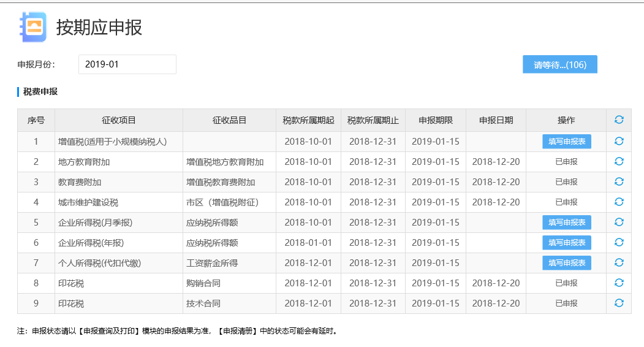Fill in 增值税 declaration form for row 1
Viewport: 644px width, 347px height.
point(566,142)
